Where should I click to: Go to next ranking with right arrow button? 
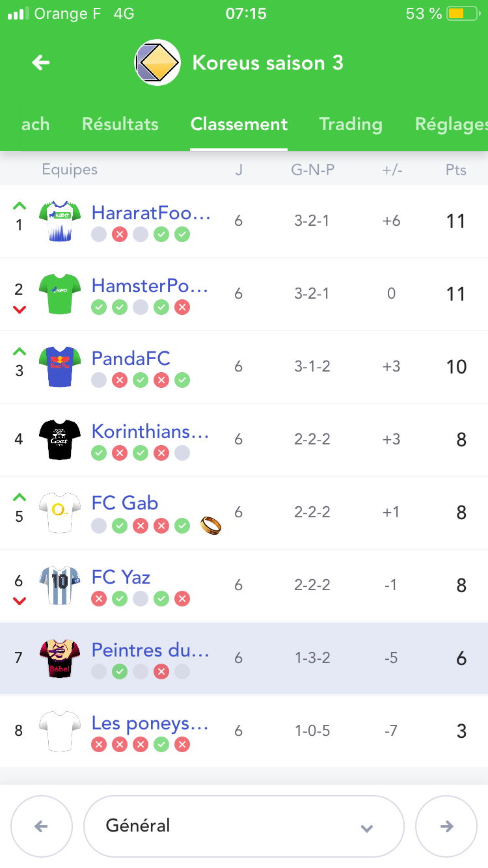pos(446,826)
